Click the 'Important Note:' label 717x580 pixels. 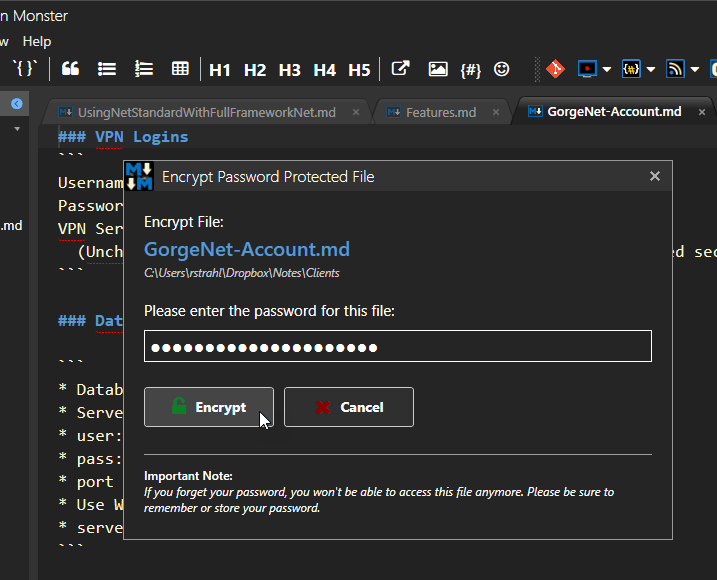tap(188, 476)
